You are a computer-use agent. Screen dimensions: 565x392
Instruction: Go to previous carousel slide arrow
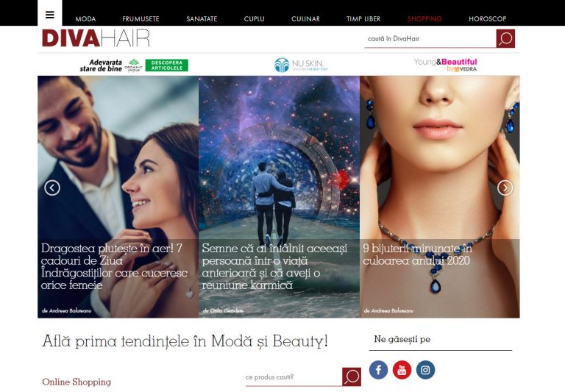52,188
